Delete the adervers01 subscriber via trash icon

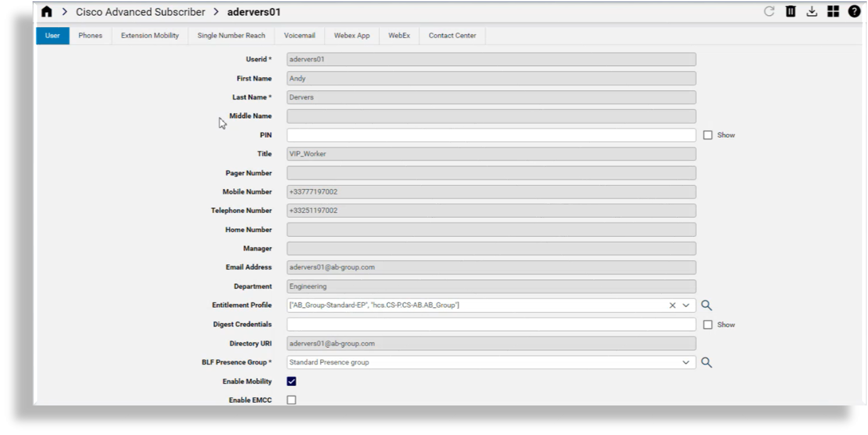click(x=790, y=11)
